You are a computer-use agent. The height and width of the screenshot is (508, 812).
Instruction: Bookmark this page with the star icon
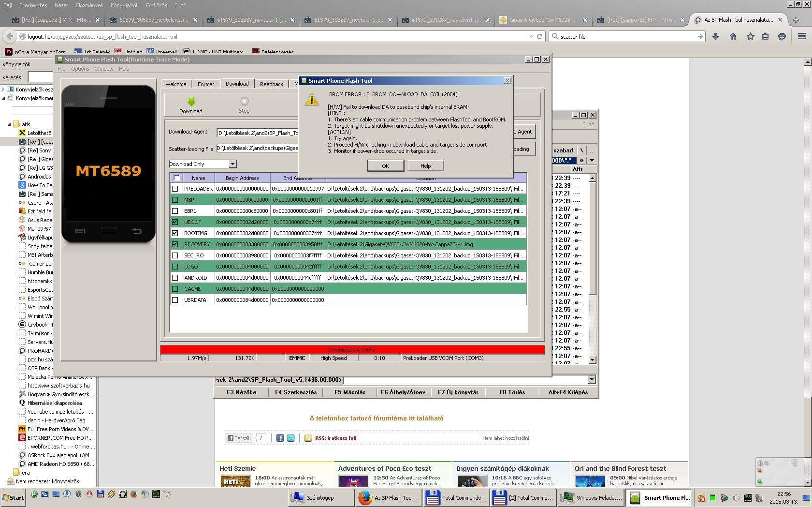(750, 36)
